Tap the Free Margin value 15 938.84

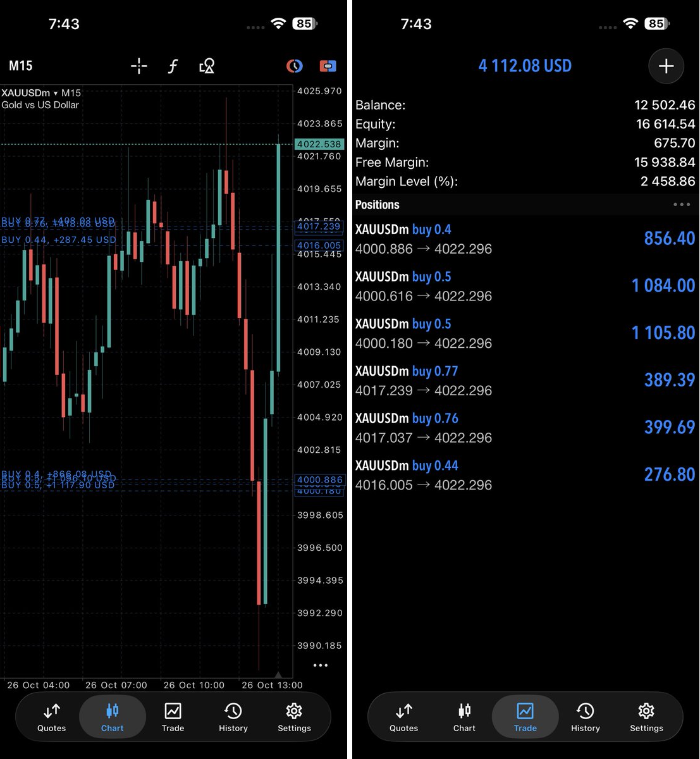click(x=665, y=163)
